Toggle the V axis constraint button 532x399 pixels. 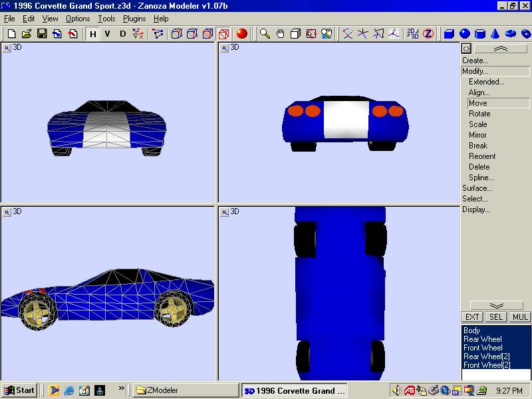point(108,34)
